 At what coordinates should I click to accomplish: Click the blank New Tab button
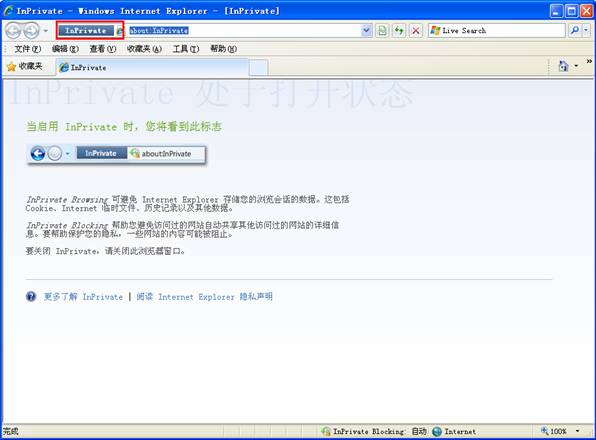click(258, 68)
